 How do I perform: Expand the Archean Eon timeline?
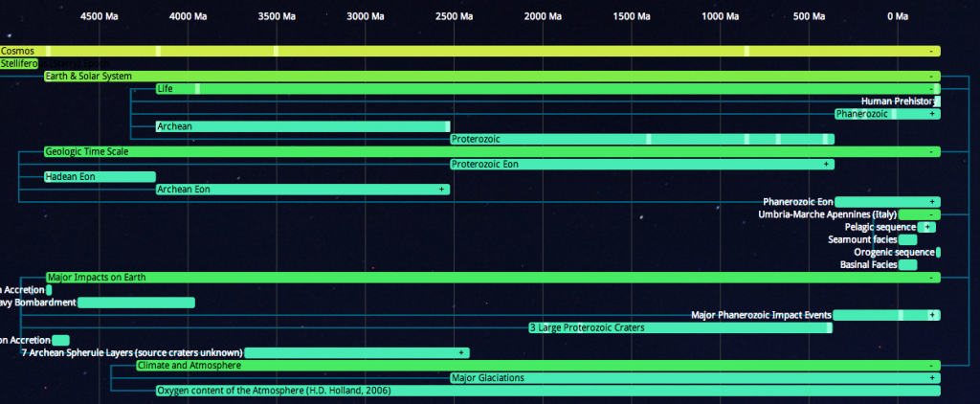coord(441,190)
